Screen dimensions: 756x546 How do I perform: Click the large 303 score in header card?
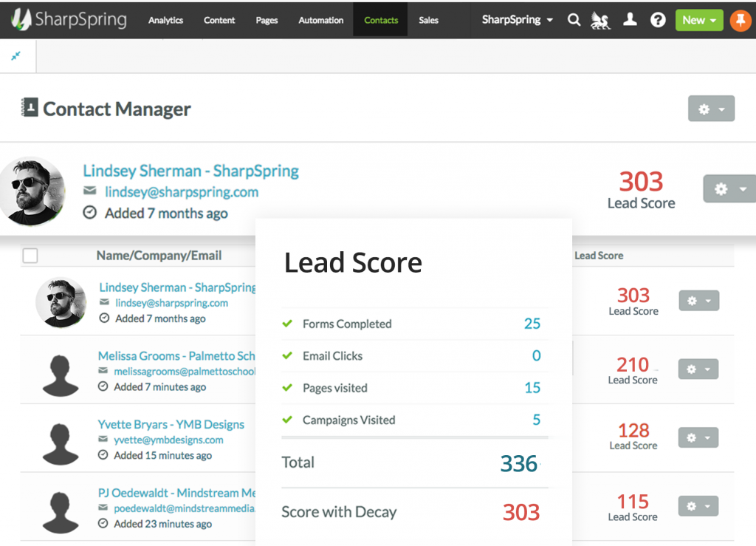(642, 181)
